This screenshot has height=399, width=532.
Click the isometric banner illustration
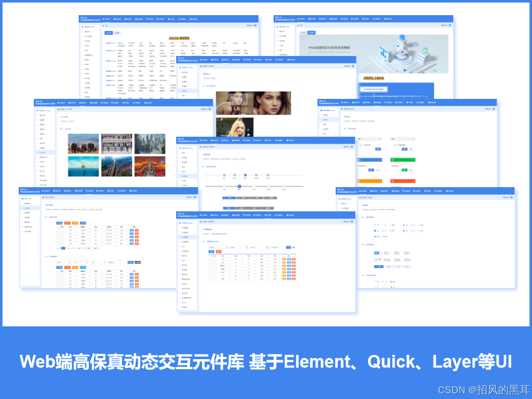[374, 53]
